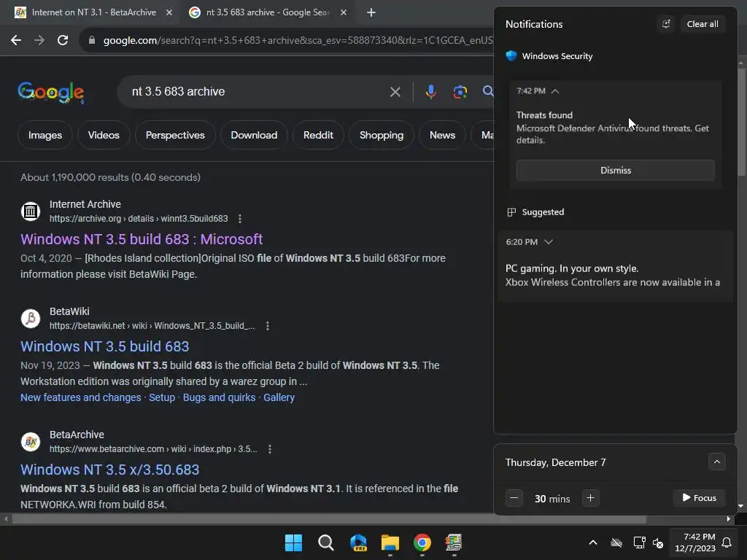Clear the Google search box text
Screen dimensions: 747x560
395,92
